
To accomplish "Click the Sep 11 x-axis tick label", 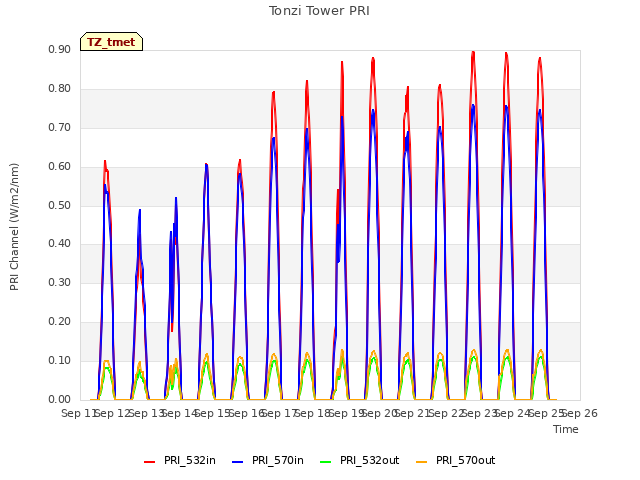I will coord(80,413).
